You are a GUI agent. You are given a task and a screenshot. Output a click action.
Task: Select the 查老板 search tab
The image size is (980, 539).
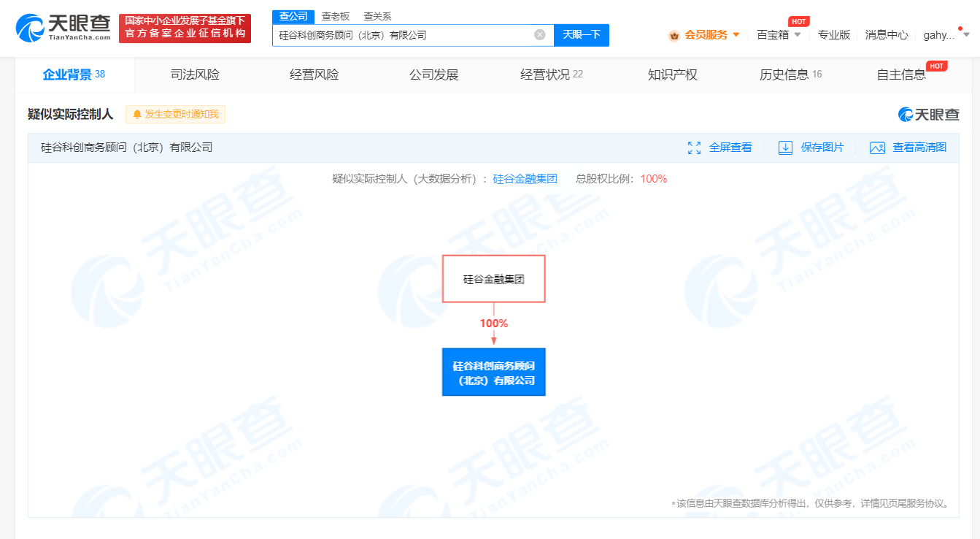click(336, 16)
